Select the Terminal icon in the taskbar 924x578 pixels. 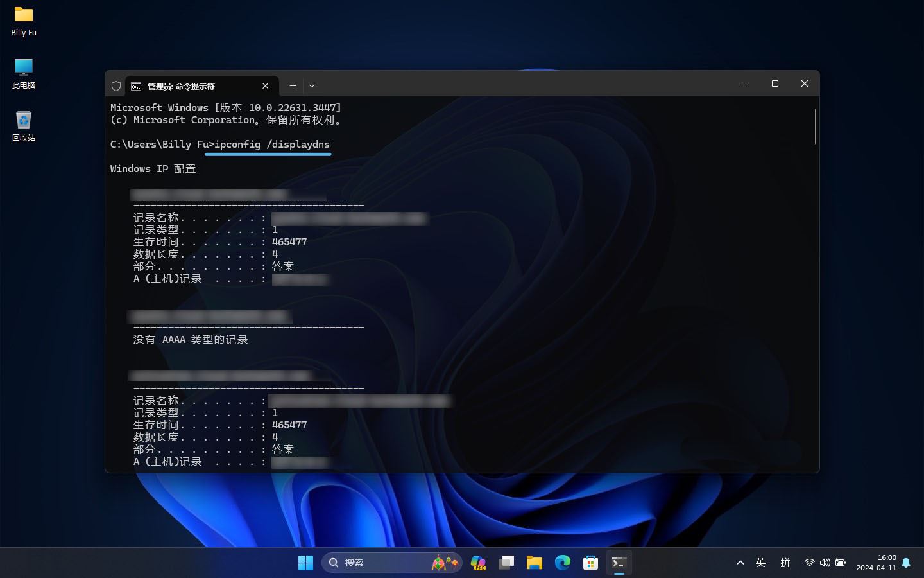(x=619, y=563)
